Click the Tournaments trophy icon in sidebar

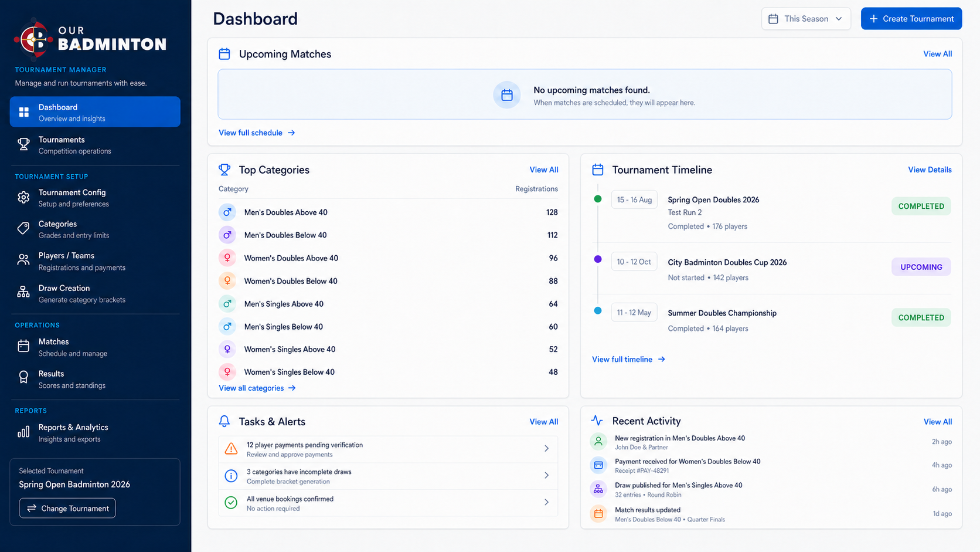(x=23, y=144)
